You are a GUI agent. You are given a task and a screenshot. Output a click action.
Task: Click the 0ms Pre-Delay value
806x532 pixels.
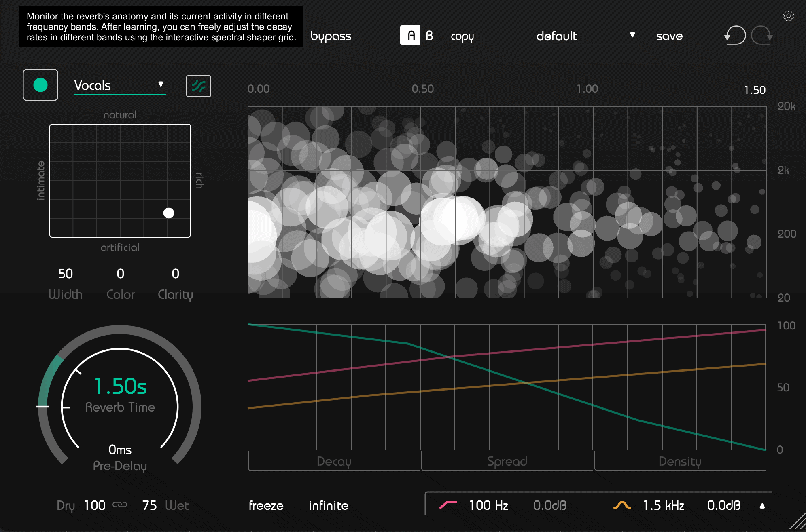(120, 450)
